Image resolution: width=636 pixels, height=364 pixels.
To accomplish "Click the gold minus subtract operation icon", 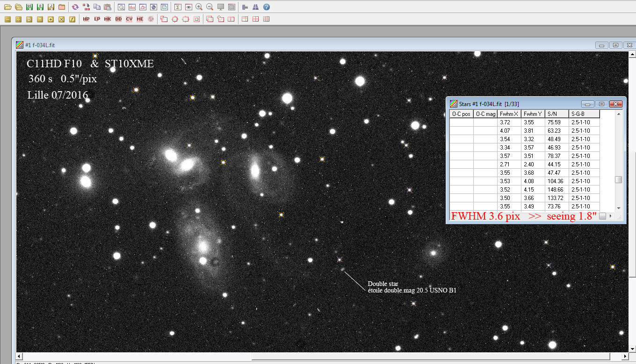I will coord(7,19).
